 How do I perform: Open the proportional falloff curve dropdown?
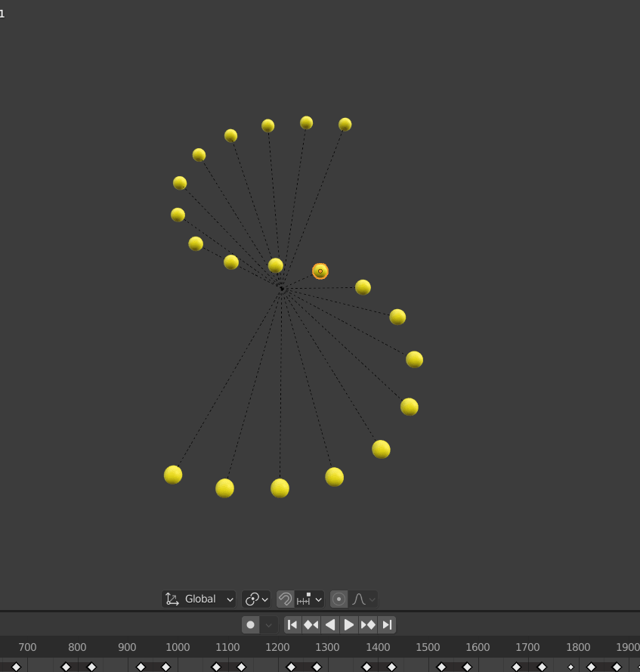pyautogui.click(x=363, y=599)
